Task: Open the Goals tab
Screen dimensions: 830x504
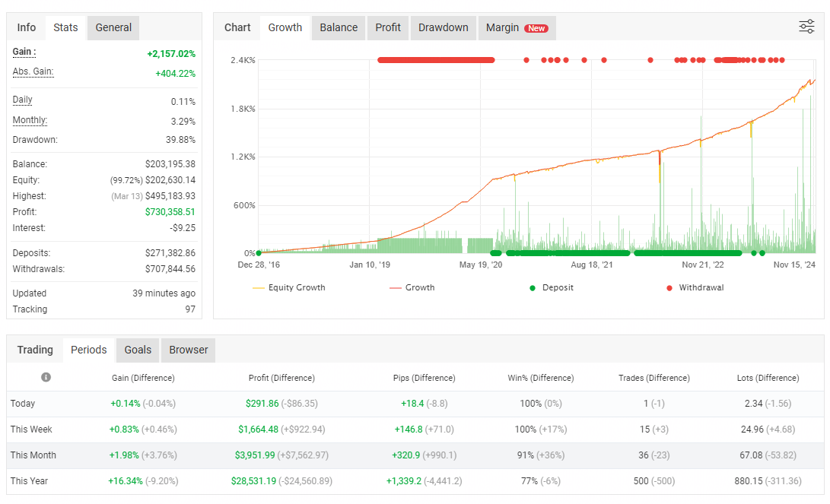Action: [138, 350]
